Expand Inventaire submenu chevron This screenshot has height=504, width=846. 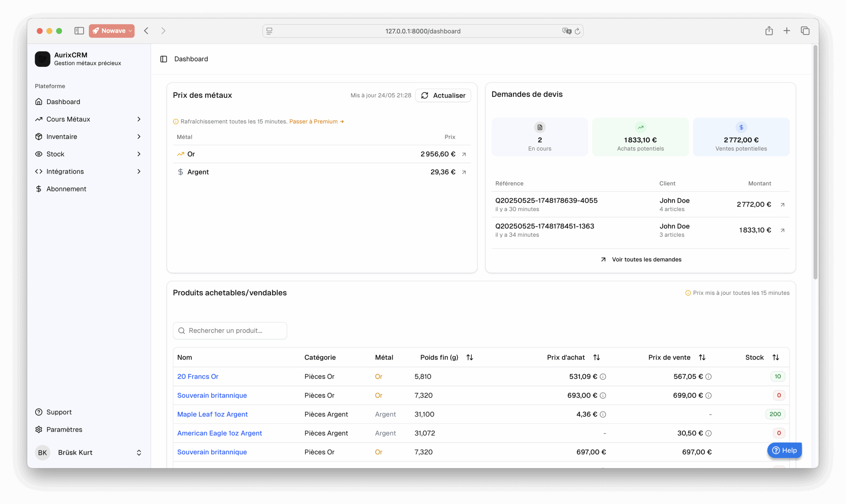coord(139,136)
